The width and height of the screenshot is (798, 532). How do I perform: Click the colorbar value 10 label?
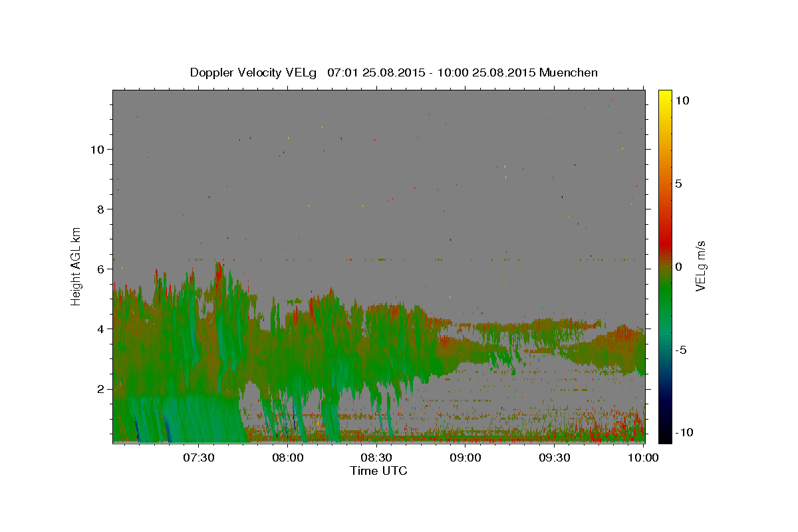pyautogui.click(x=682, y=100)
